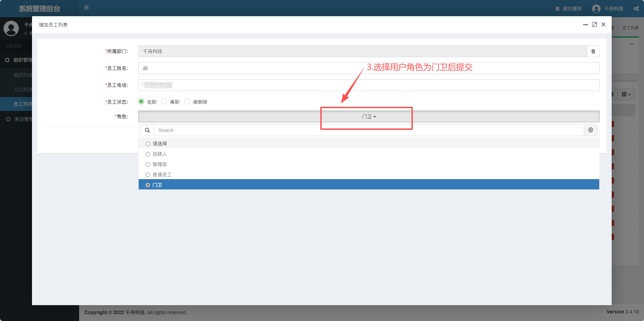Select the 离职 employee status radio
This screenshot has height=321, width=644.
[164, 102]
